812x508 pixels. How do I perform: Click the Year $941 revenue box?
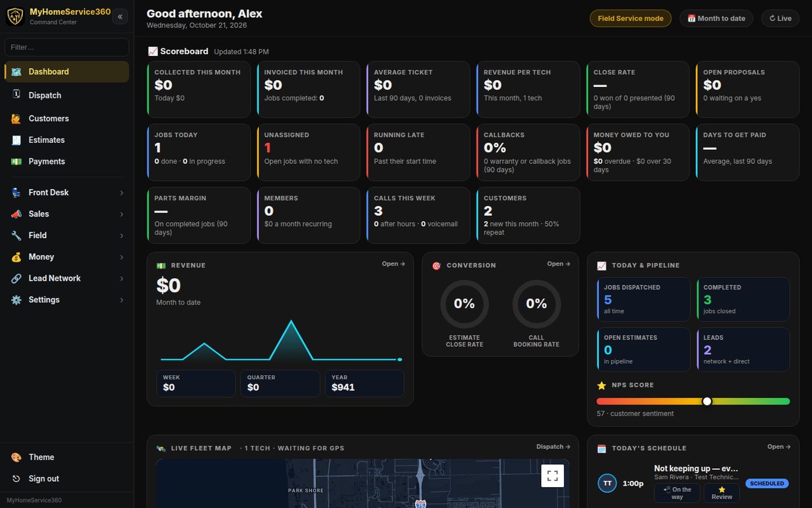click(364, 384)
